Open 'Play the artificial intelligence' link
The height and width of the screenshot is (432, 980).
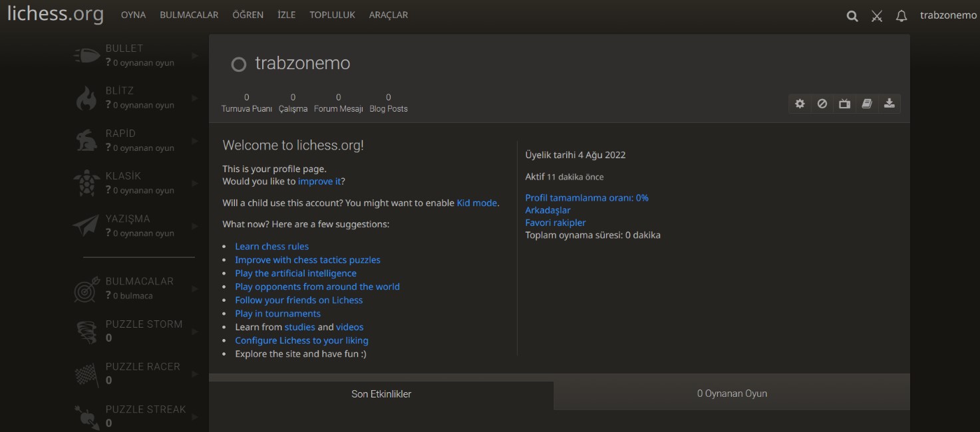click(x=295, y=273)
